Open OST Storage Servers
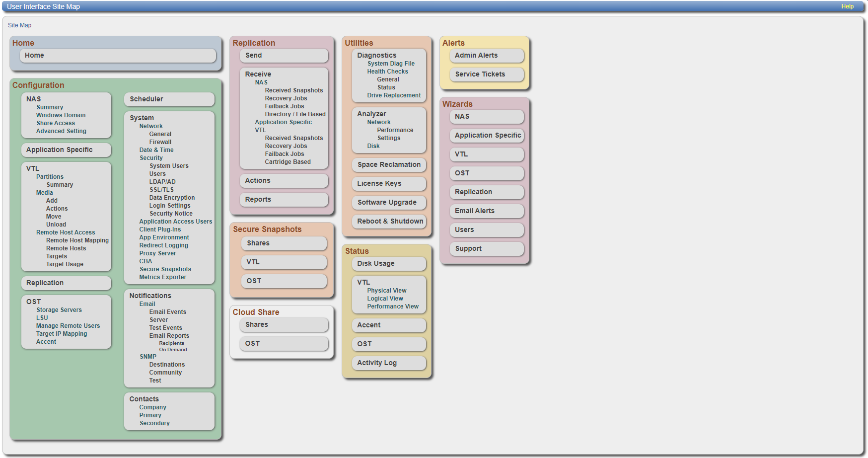This screenshot has width=868, height=458. [59, 310]
